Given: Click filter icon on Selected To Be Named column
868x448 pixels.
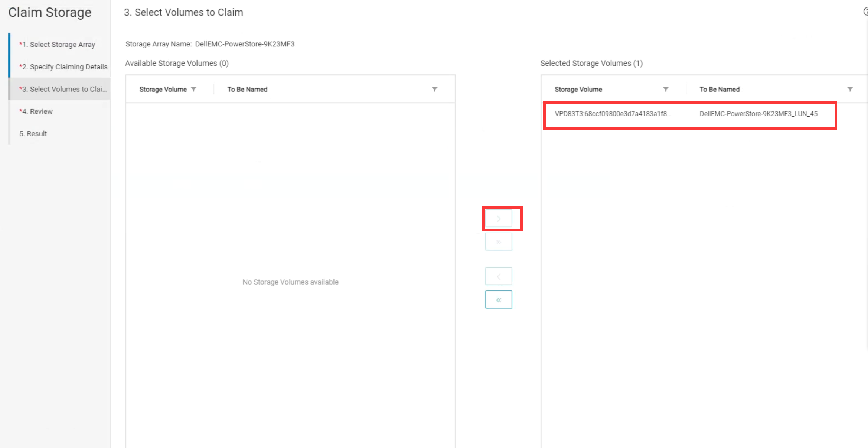Looking at the screenshot, I should click(850, 89).
